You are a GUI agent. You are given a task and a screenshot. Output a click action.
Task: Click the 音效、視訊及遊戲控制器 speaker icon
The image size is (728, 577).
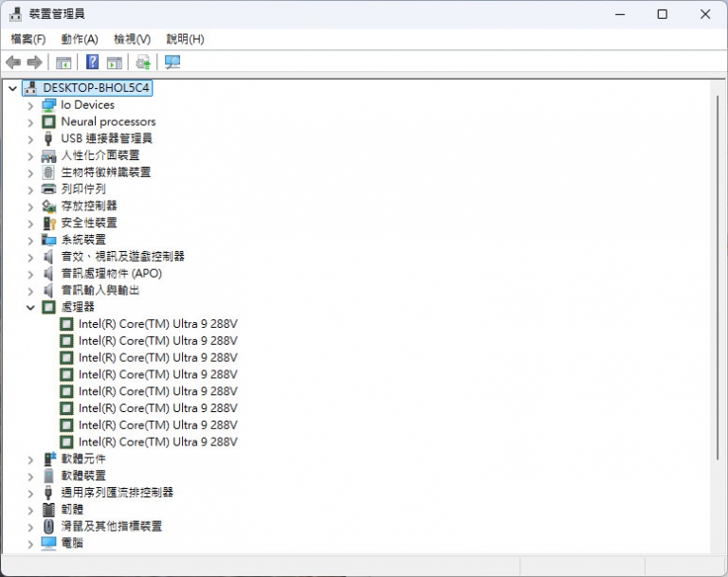(x=48, y=256)
